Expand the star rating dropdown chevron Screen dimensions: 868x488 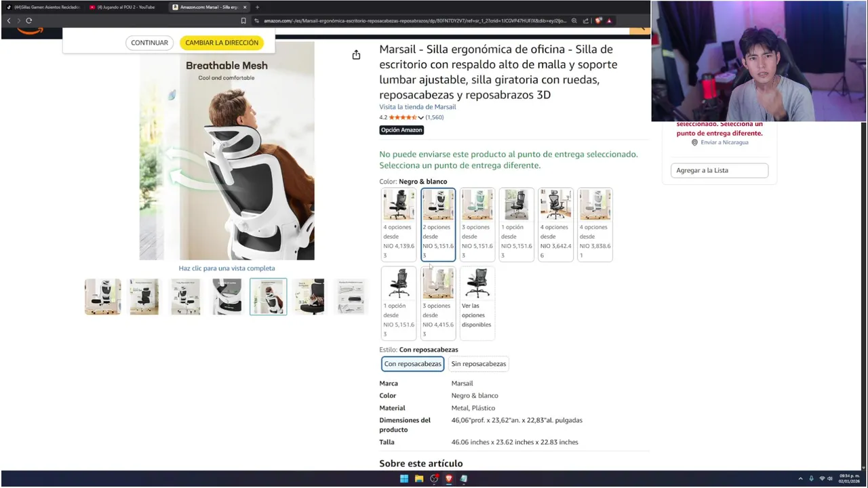coord(420,118)
